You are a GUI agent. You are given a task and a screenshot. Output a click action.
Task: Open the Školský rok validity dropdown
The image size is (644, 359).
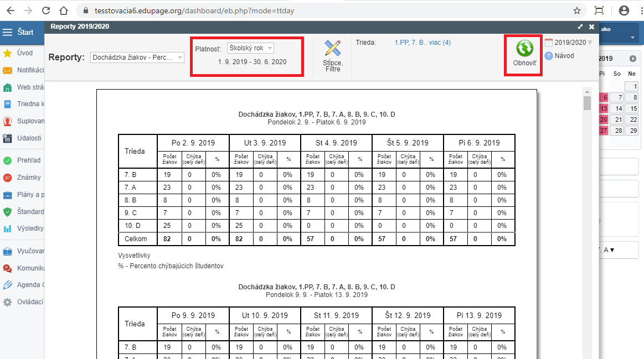(250, 48)
